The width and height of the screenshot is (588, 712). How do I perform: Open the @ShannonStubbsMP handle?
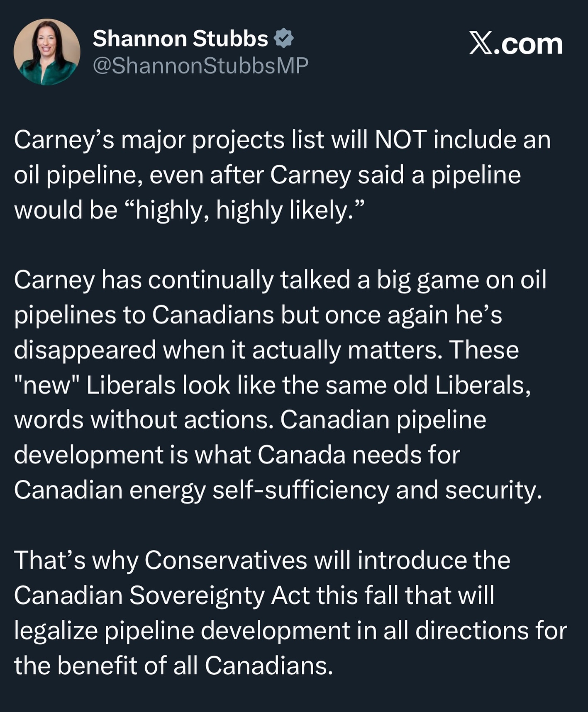(200, 66)
